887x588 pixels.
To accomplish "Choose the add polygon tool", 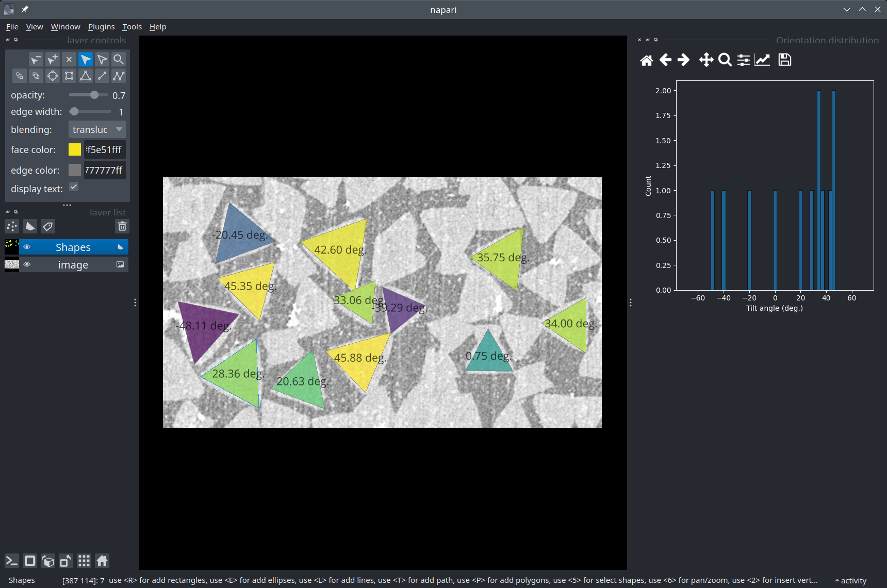I will [86, 76].
